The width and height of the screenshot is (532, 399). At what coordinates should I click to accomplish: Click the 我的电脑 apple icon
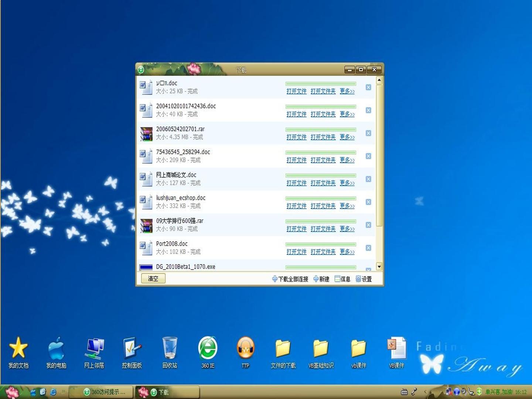[x=56, y=352]
